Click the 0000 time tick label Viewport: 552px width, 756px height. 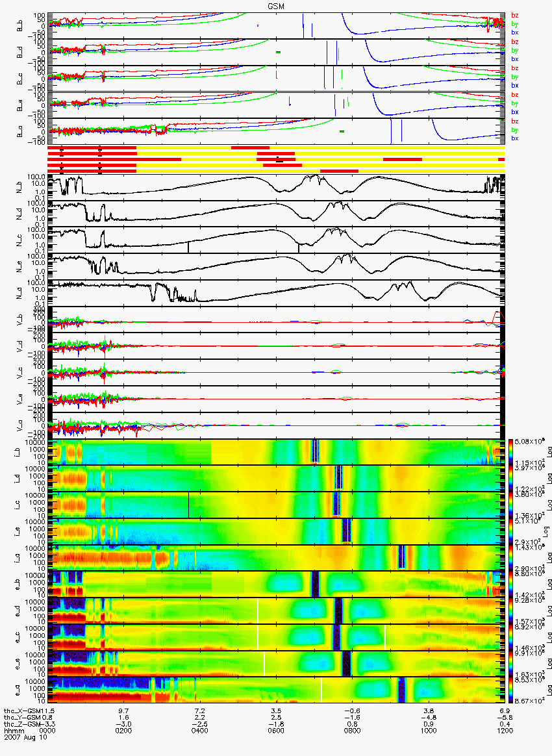(x=47, y=731)
